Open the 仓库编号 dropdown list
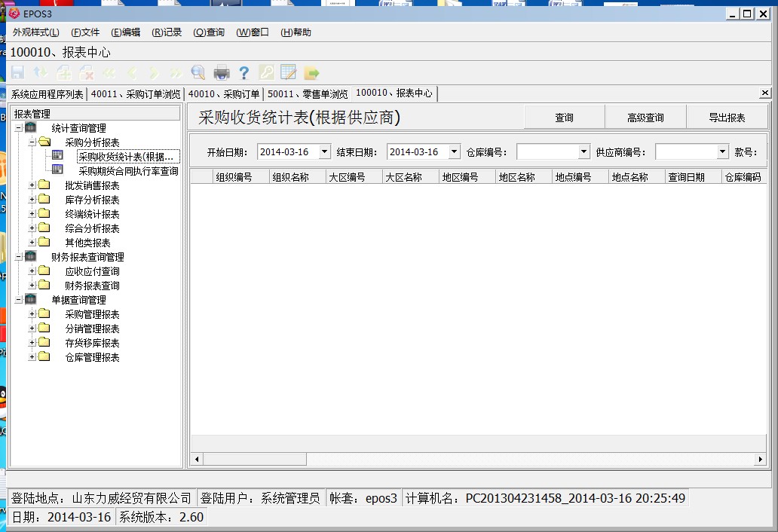 click(x=583, y=152)
